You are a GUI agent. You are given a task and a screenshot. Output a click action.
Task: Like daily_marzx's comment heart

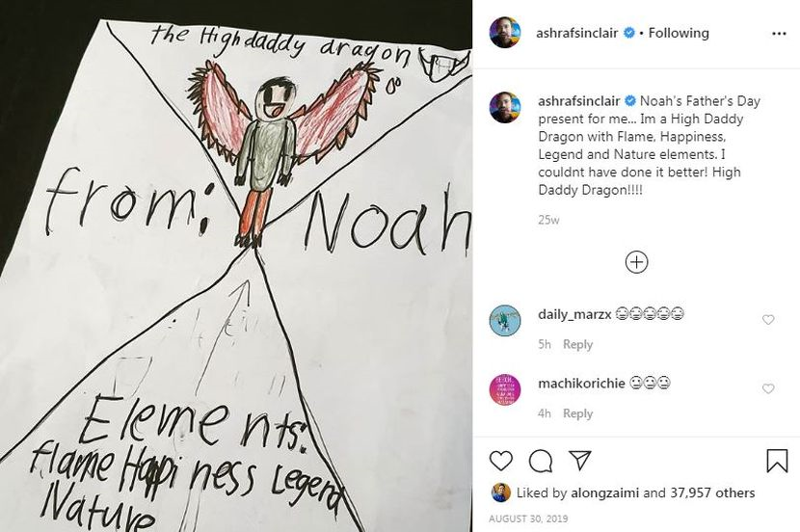click(768, 320)
